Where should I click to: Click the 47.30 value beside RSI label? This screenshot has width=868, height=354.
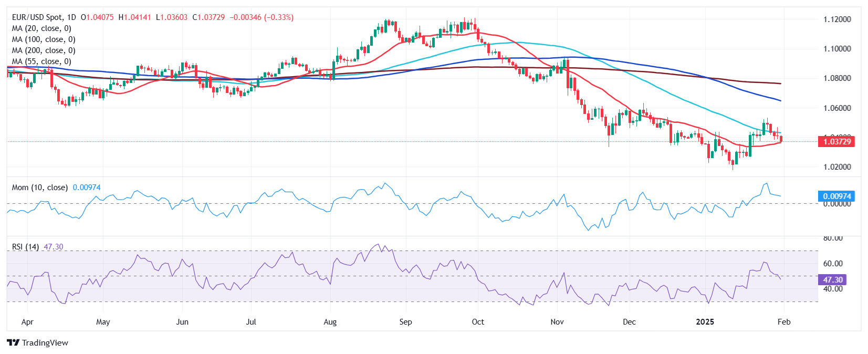coord(54,247)
